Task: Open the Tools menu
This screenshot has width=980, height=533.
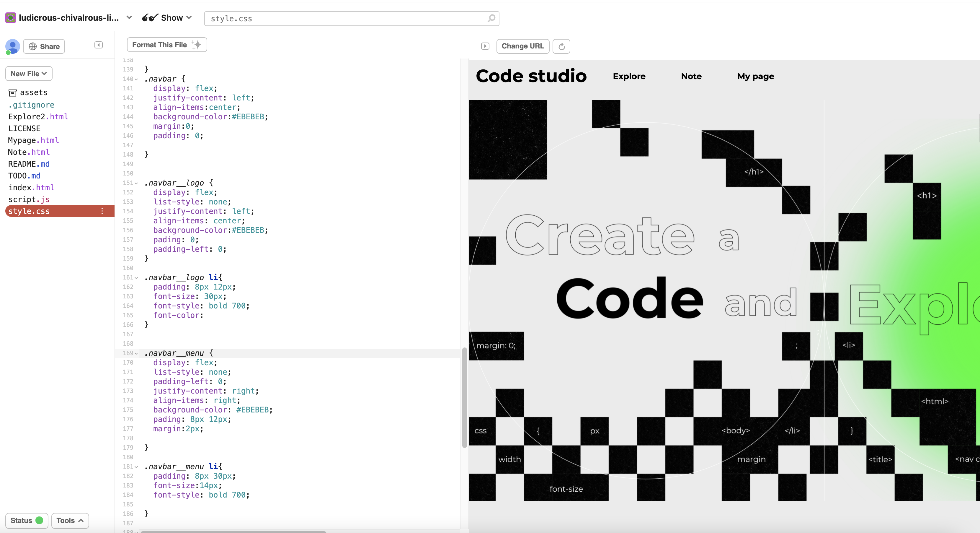Action: click(70, 520)
